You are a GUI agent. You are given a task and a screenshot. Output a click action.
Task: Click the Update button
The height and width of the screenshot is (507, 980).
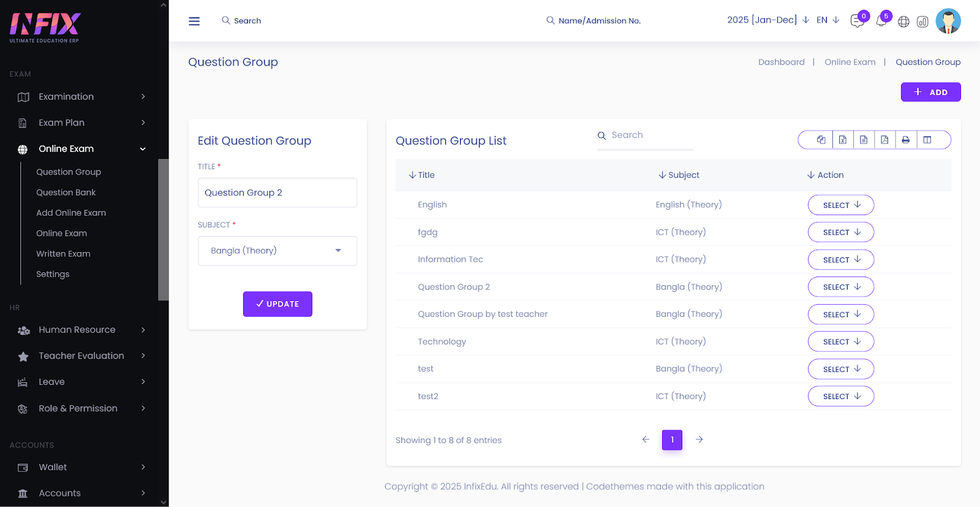[x=277, y=304]
